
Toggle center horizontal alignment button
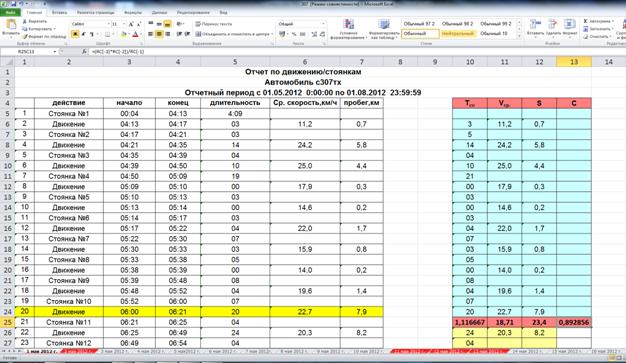point(159,34)
